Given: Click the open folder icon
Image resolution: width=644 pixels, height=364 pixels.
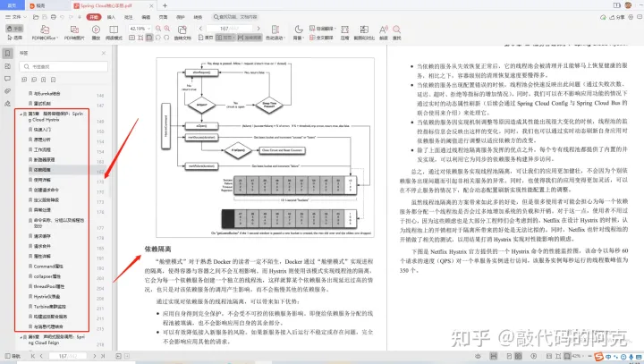Looking at the screenshot, I should (36, 17).
